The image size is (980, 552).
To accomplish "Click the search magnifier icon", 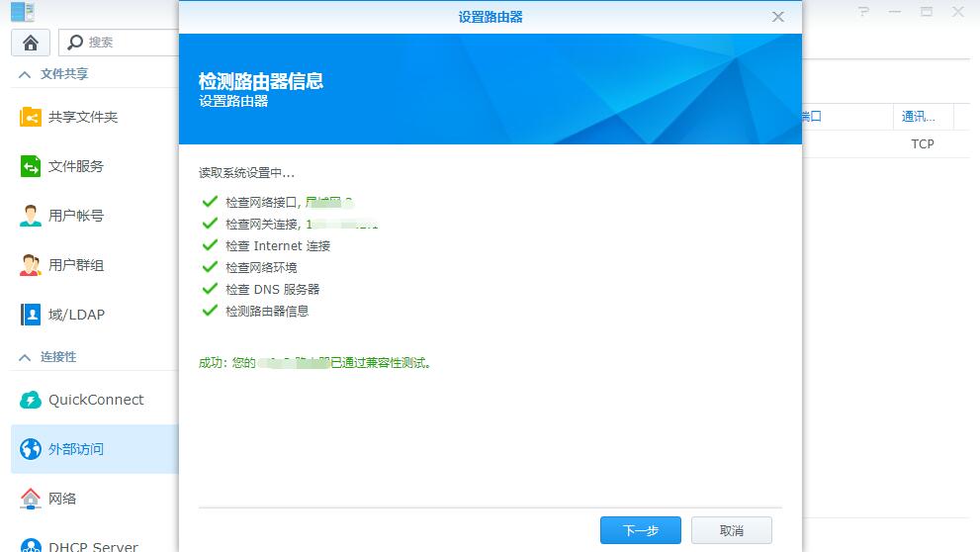I will point(75,42).
